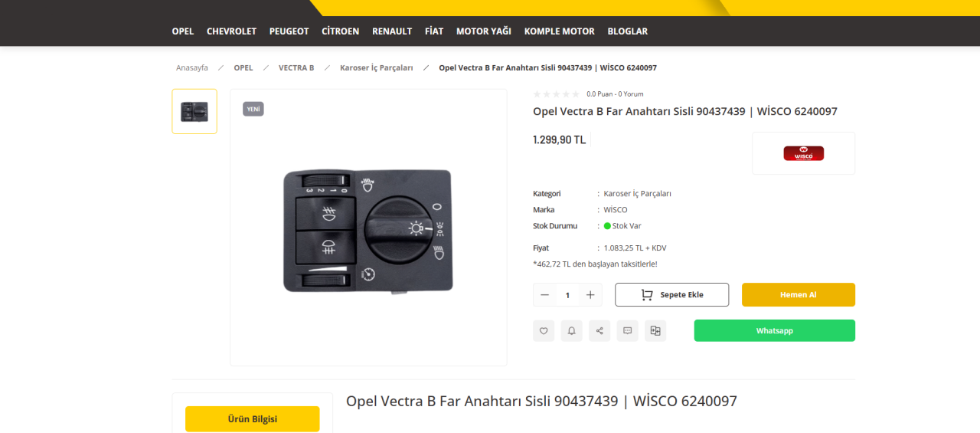This screenshot has height=433, width=980.
Task: Click the installment info 462,72 TL text
Action: (x=595, y=264)
